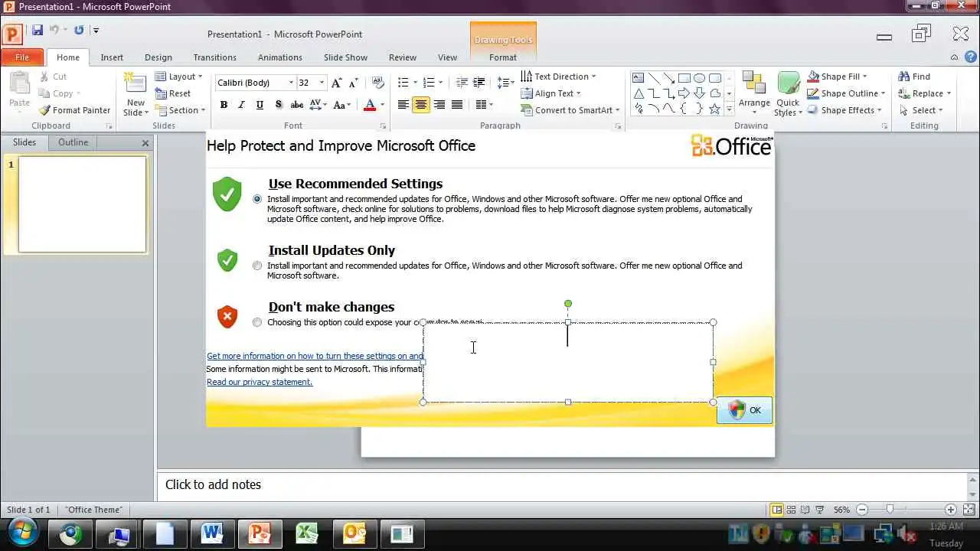This screenshot has height=551, width=980.
Task: Open Drawing Tools Format tab
Action: click(503, 57)
